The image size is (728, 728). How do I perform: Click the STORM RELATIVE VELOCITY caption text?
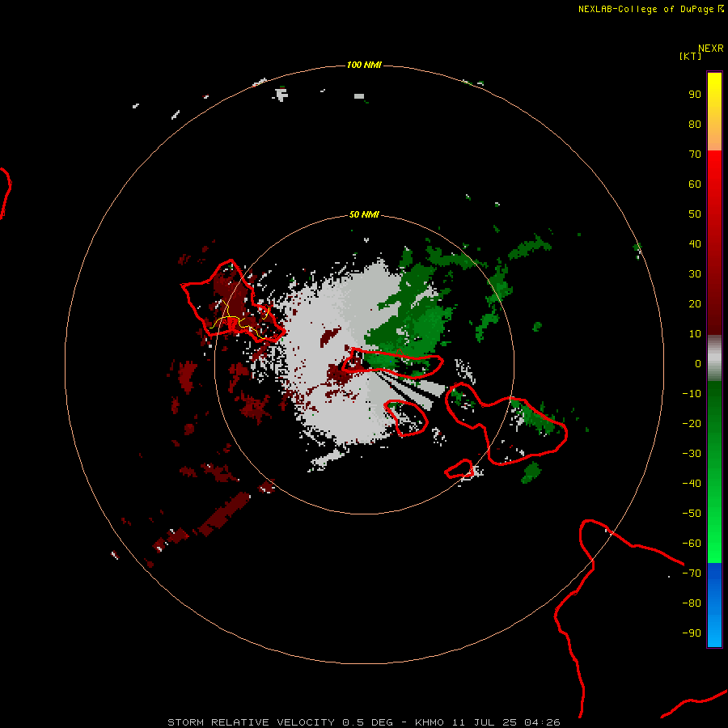(364, 722)
